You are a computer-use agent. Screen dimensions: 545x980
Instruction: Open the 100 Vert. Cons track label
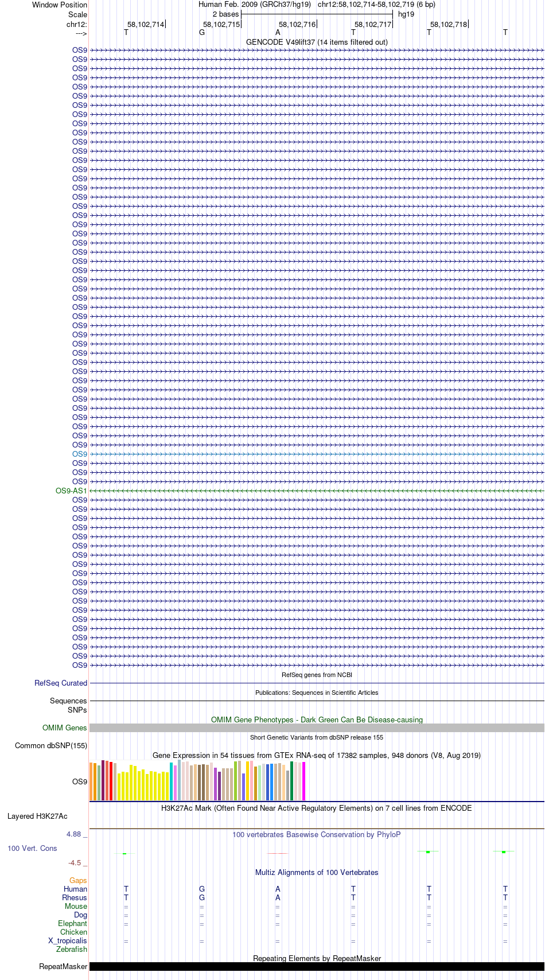(x=32, y=848)
